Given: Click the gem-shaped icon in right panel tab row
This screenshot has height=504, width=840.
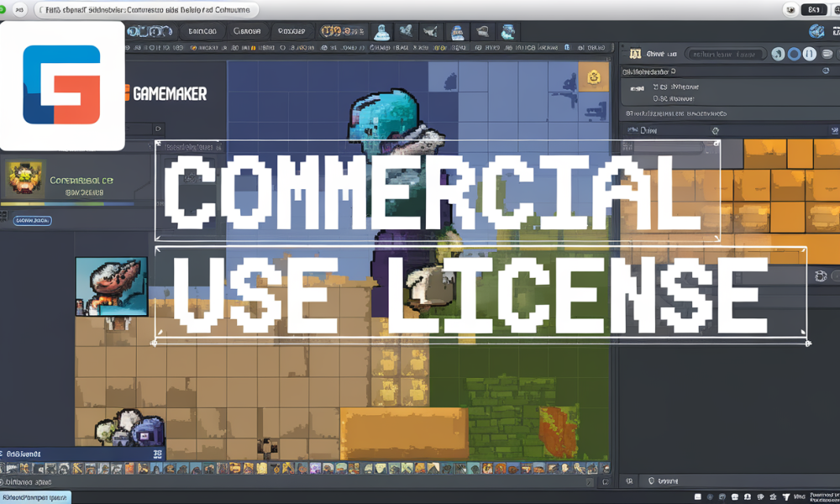Looking at the screenshot, I should pos(715,131).
